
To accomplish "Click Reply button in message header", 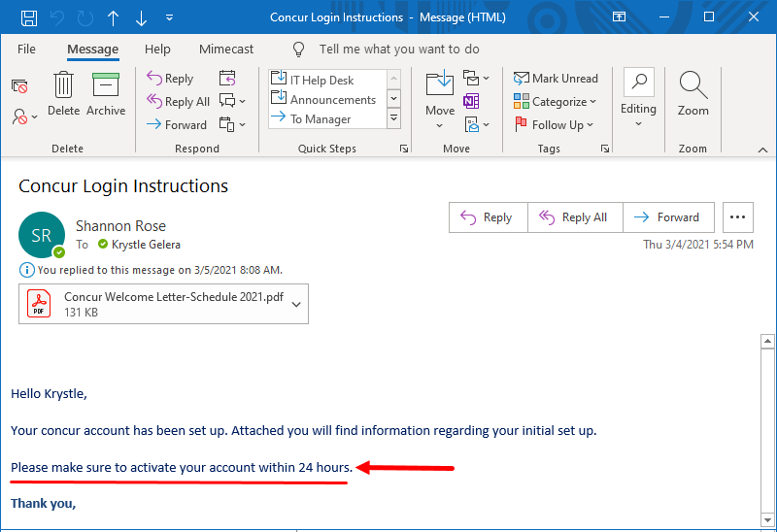I will 489,217.
